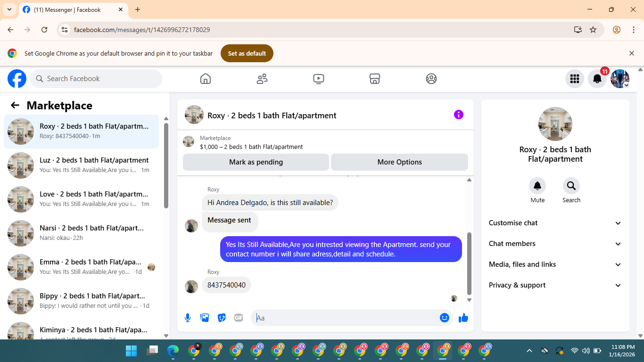644x362 pixels.
Task: Open the Luz conversation
Action: (81, 165)
